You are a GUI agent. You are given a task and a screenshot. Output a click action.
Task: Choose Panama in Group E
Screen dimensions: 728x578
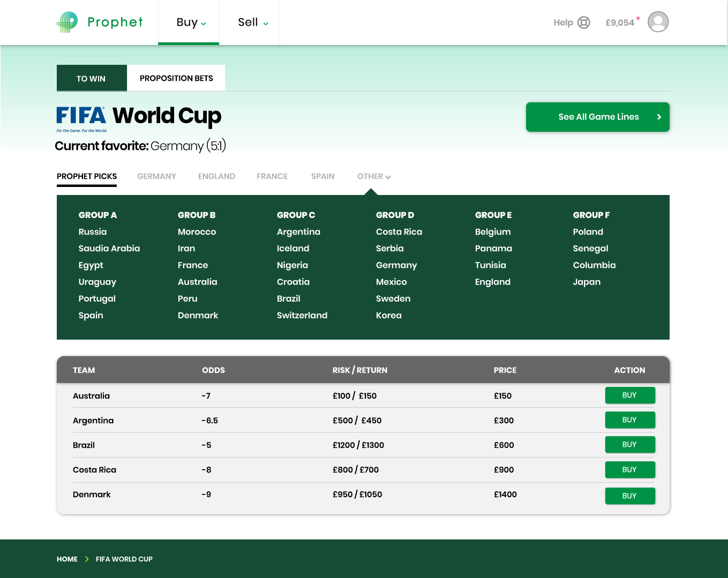click(493, 248)
